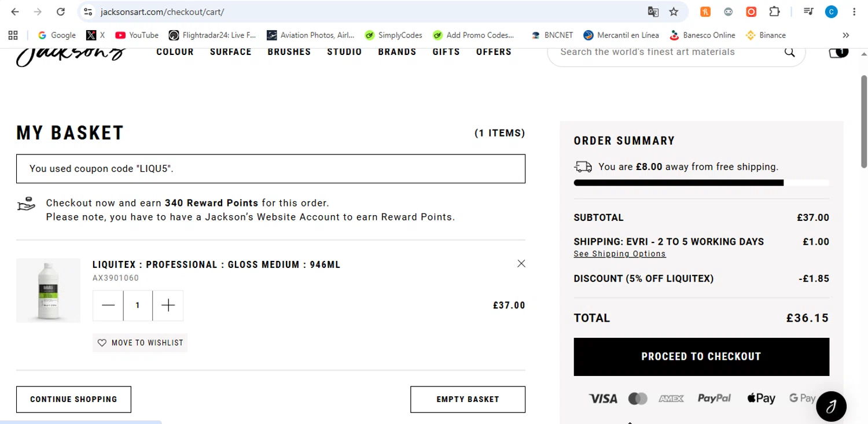Click the See Shipping Options link

point(620,254)
